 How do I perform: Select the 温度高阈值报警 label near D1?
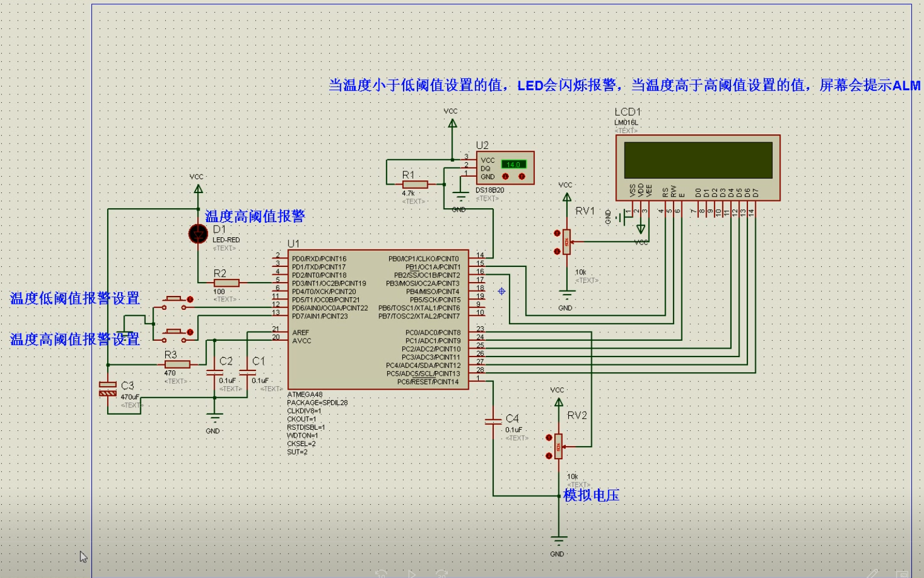pyautogui.click(x=255, y=216)
